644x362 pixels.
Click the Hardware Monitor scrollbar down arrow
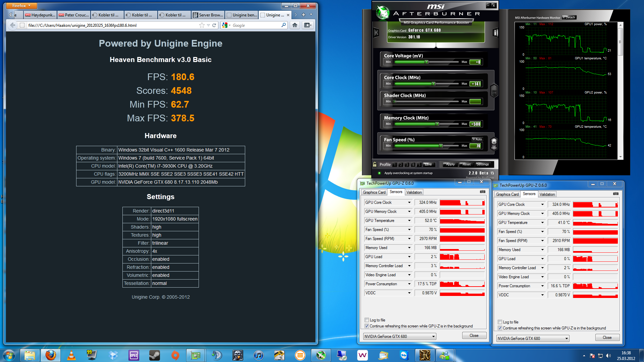pos(620,157)
